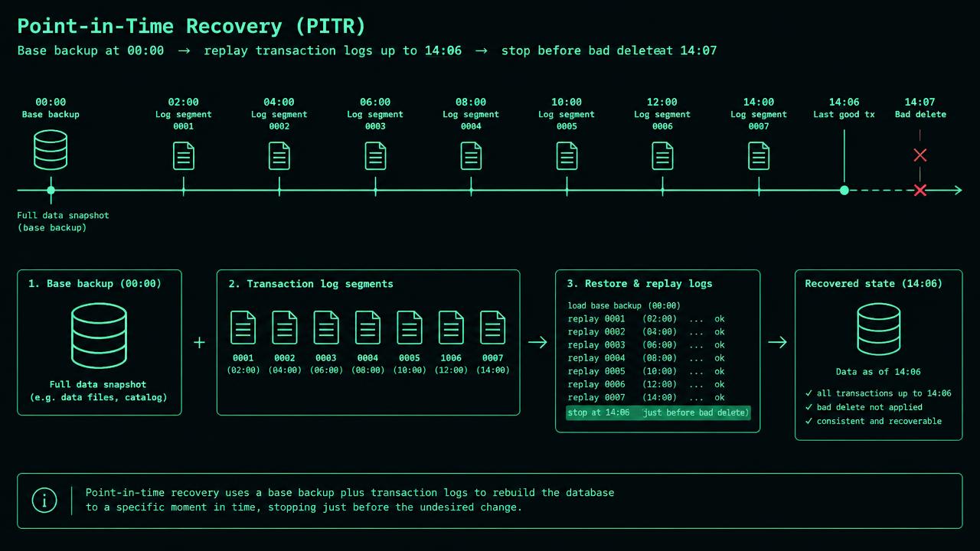
Task: Pick the 06:00 Log segment 0003 timeline file icon
Action: [x=375, y=156]
